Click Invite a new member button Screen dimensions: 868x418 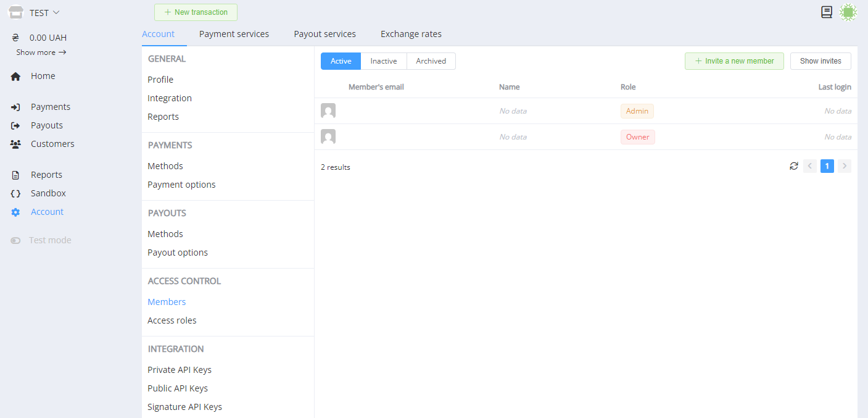[x=734, y=61]
